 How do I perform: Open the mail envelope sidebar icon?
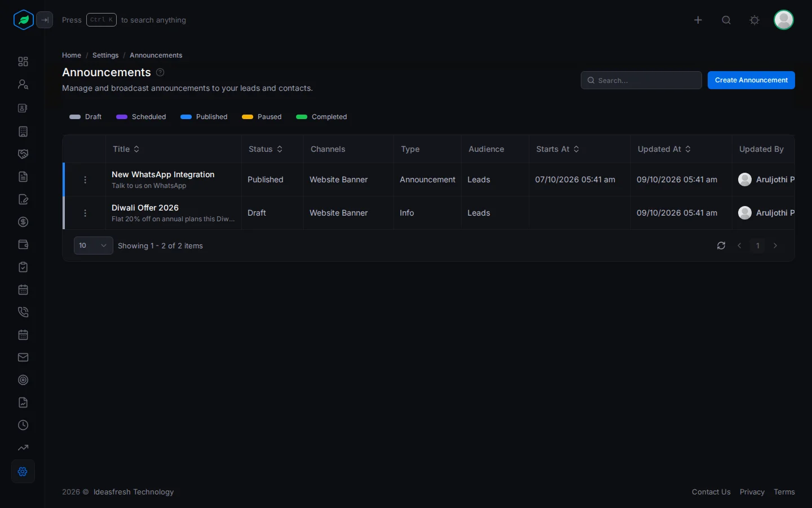(x=23, y=357)
